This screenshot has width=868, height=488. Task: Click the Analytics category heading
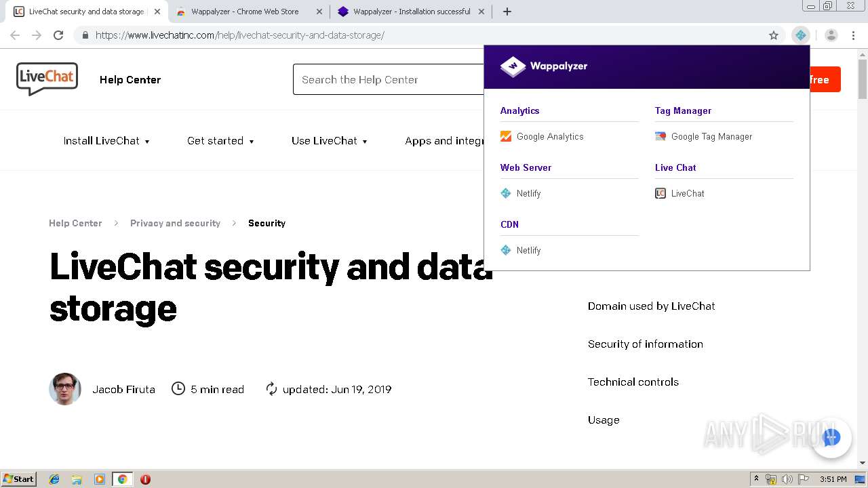[519, 110]
